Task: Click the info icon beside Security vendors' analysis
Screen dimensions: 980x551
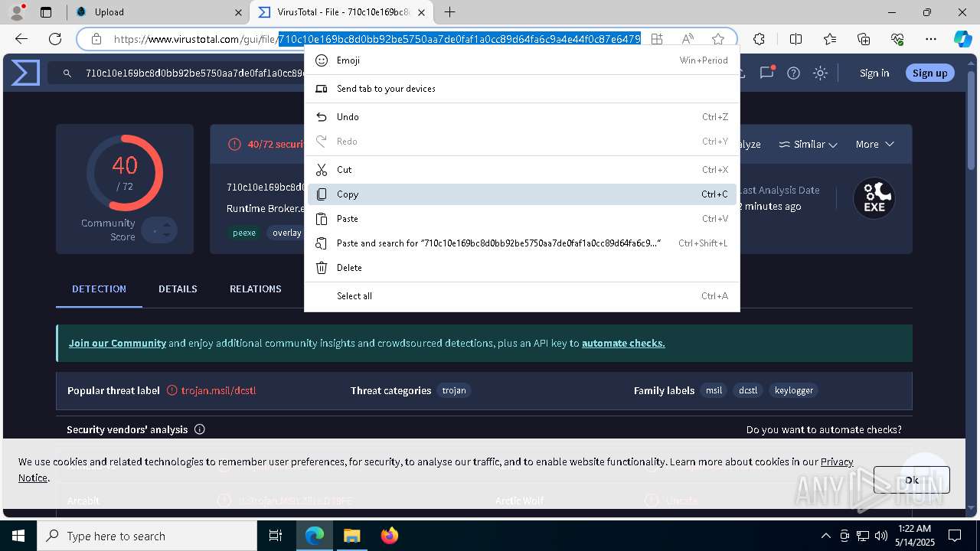Action: 200,429
